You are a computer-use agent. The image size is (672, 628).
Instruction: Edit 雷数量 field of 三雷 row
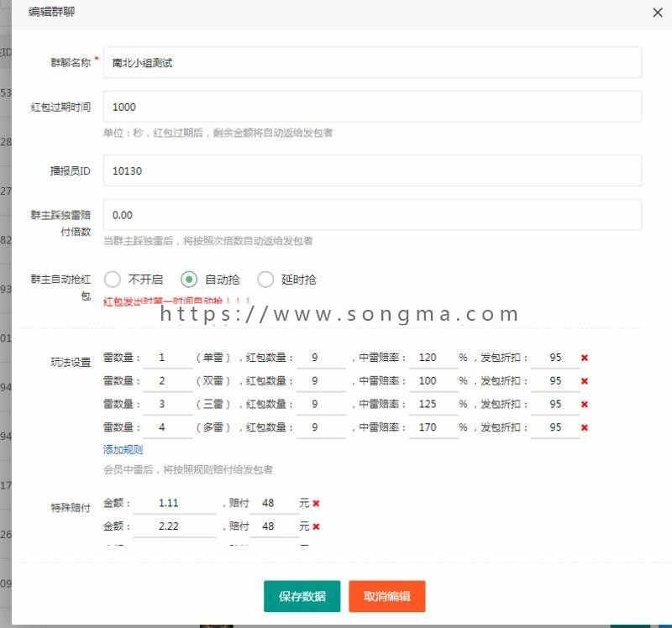tap(168, 404)
